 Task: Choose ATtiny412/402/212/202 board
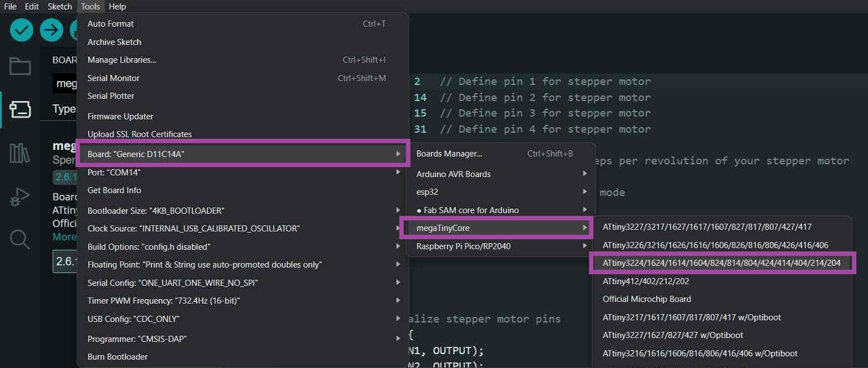coord(646,281)
